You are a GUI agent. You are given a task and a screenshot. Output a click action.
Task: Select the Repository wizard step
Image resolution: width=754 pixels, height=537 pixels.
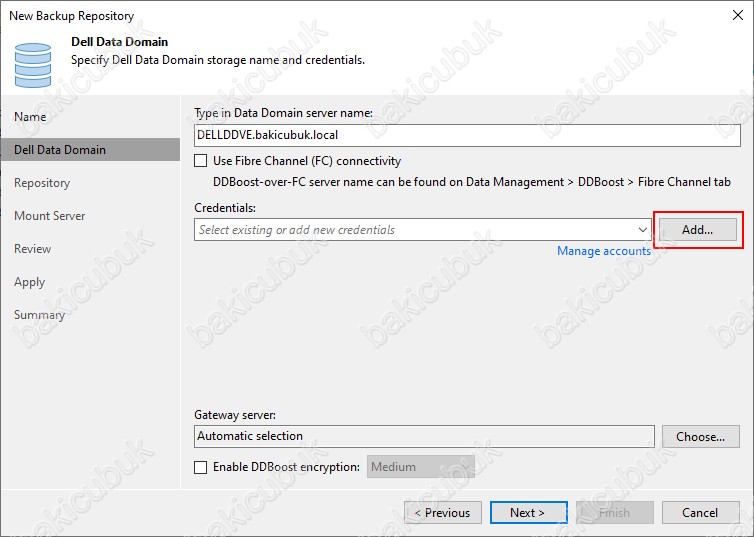(42, 183)
